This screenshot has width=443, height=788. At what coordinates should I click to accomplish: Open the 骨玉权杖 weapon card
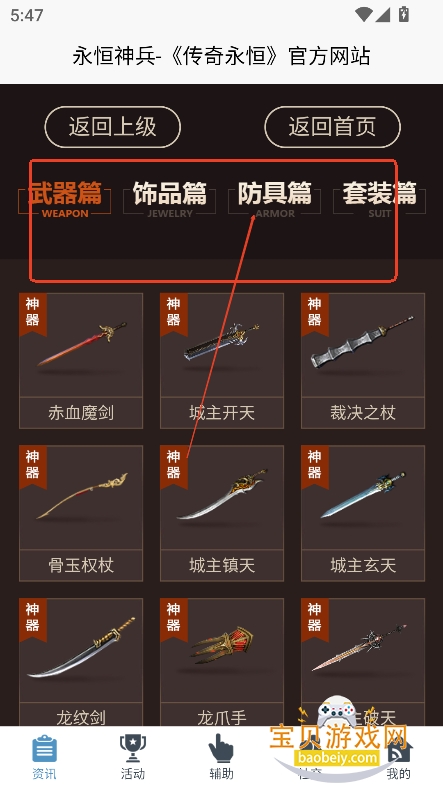click(x=81, y=513)
